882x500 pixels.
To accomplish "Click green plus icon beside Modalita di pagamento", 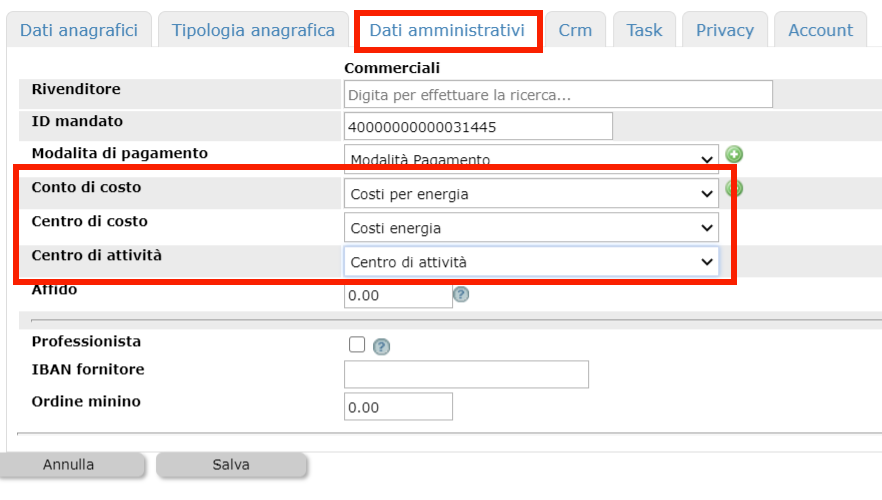I will tap(734, 154).
